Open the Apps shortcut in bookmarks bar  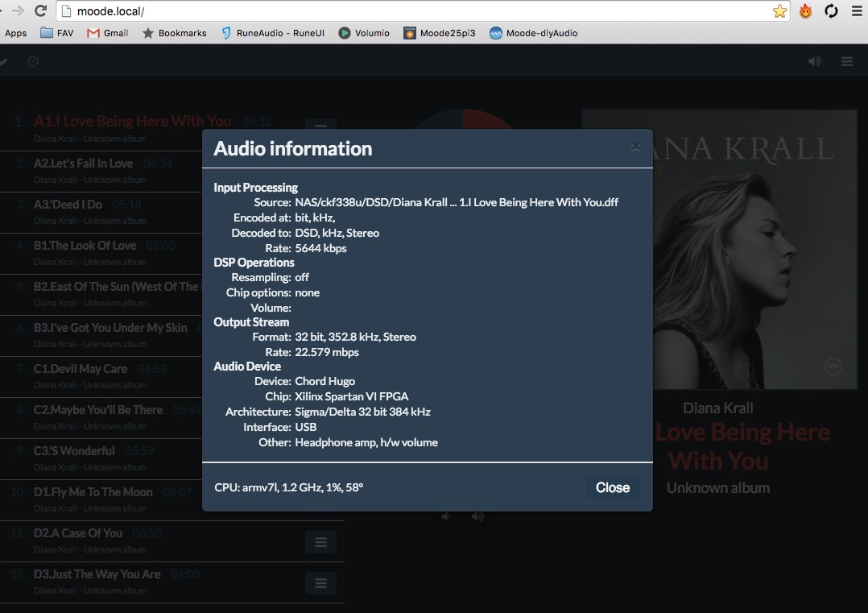(15, 33)
